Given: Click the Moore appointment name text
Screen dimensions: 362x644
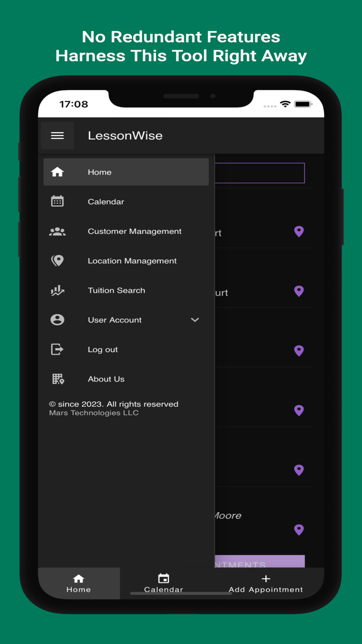Looking at the screenshot, I should click(x=228, y=516).
